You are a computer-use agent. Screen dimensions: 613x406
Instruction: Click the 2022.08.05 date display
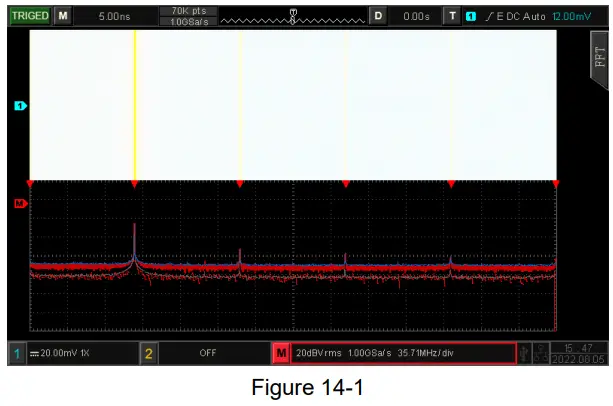[x=578, y=359]
